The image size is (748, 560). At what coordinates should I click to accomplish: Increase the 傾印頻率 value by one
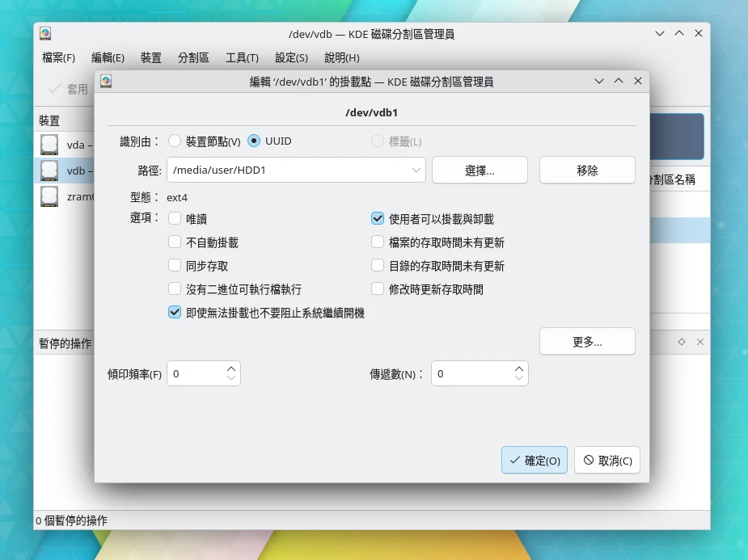coord(231,368)
